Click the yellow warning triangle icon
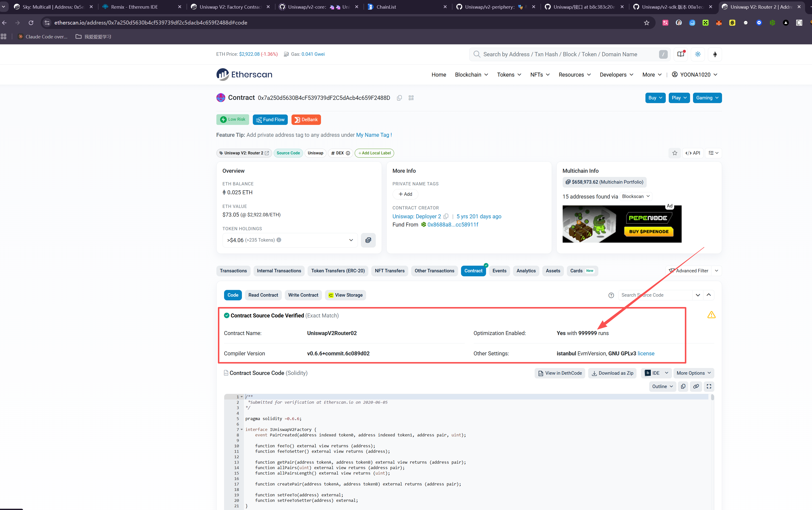 point(711,315)
